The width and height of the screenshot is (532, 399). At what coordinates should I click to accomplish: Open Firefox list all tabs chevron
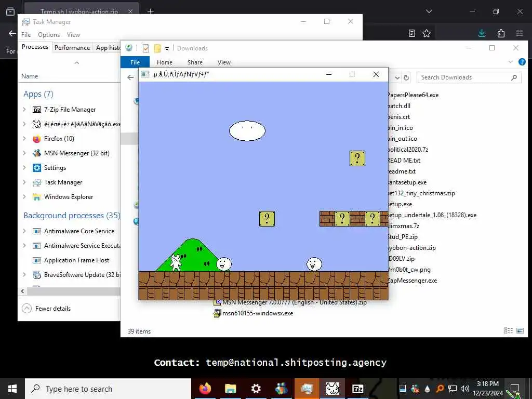click(x=429, y=11)
